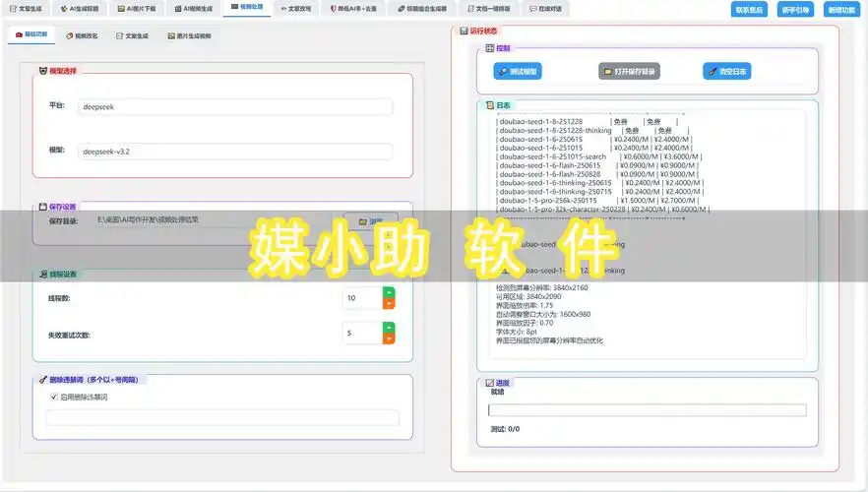The image size is (868, 492).
Task: Open the 平台 combo box showing deepseek
Action: pos(235,107)
